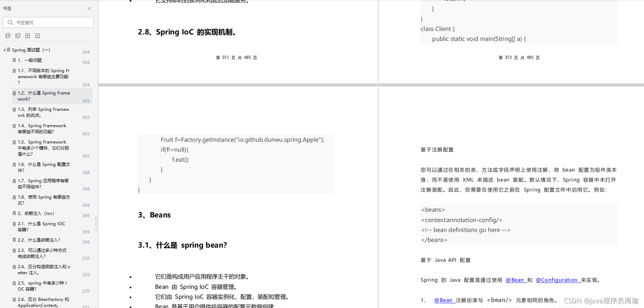Image resolution: width=644 pixels, height=308 pixels.
Task: Open bookmark 2、依赖注入 (Ioc)
Action: pos(36,214)
